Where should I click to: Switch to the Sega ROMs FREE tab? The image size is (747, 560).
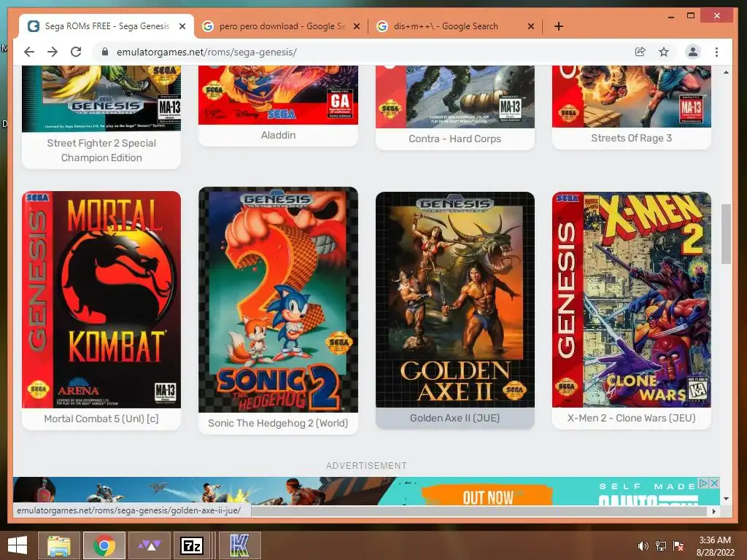tap(107, 26)
